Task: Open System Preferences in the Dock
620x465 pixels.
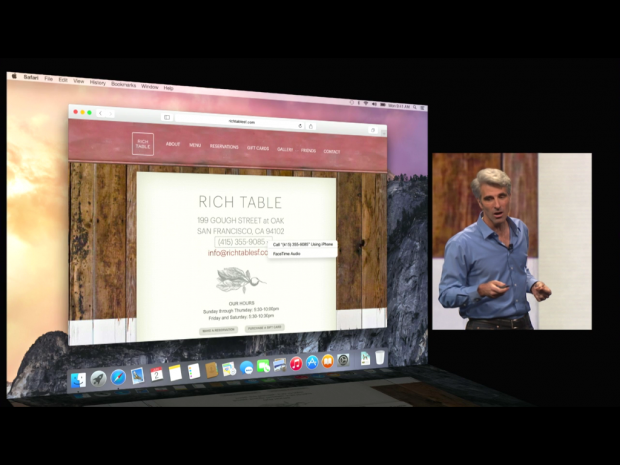Action: coord(343,360)
